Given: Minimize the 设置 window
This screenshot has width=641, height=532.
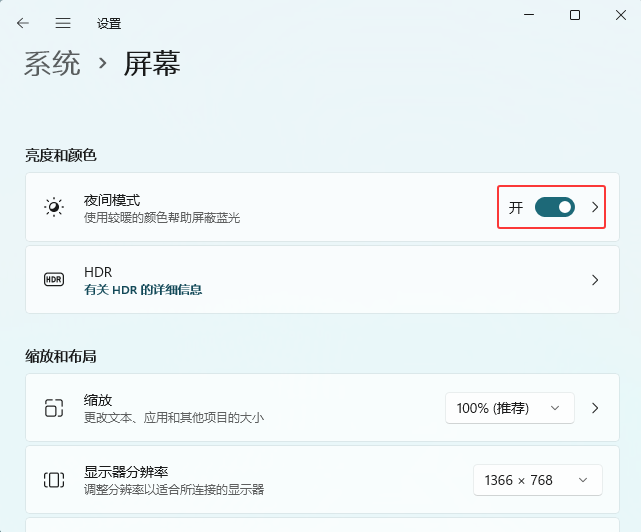Looking at the screenshot, I should click(528, 15).
